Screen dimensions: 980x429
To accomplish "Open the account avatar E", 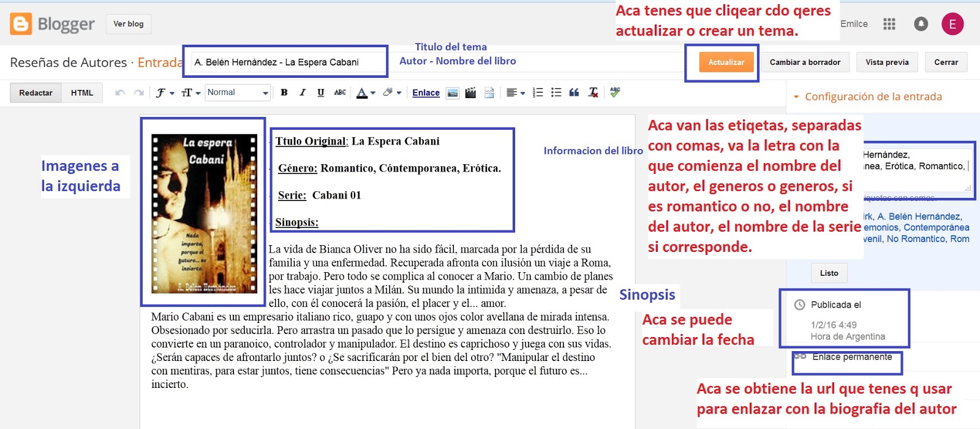I will [x=952, y=24].
